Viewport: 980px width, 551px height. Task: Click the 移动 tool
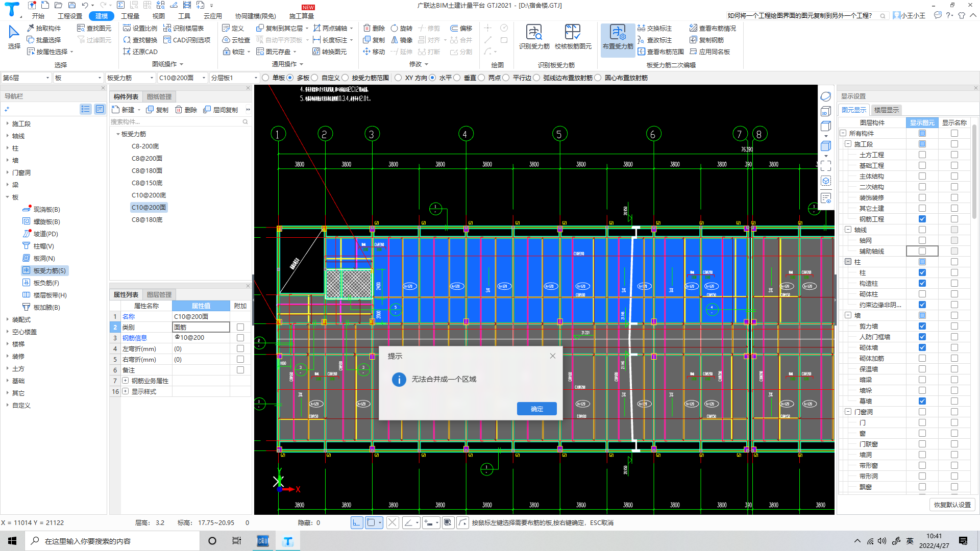click(x=374, y=52)
